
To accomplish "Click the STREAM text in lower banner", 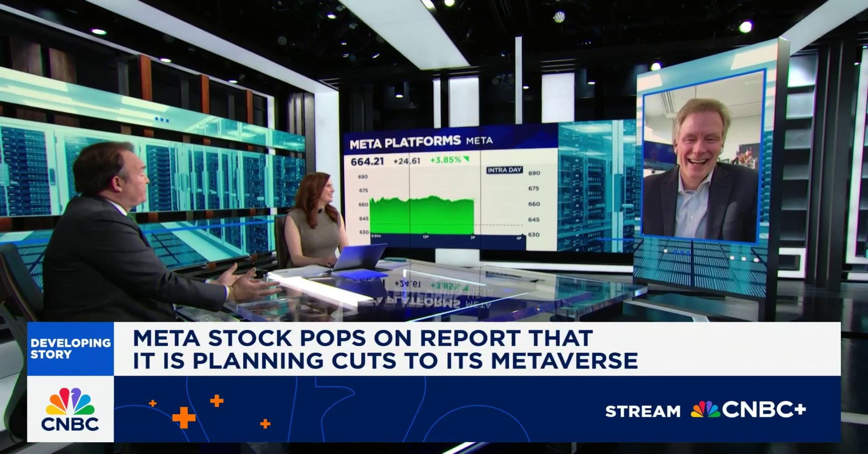I will pos(643,411).
